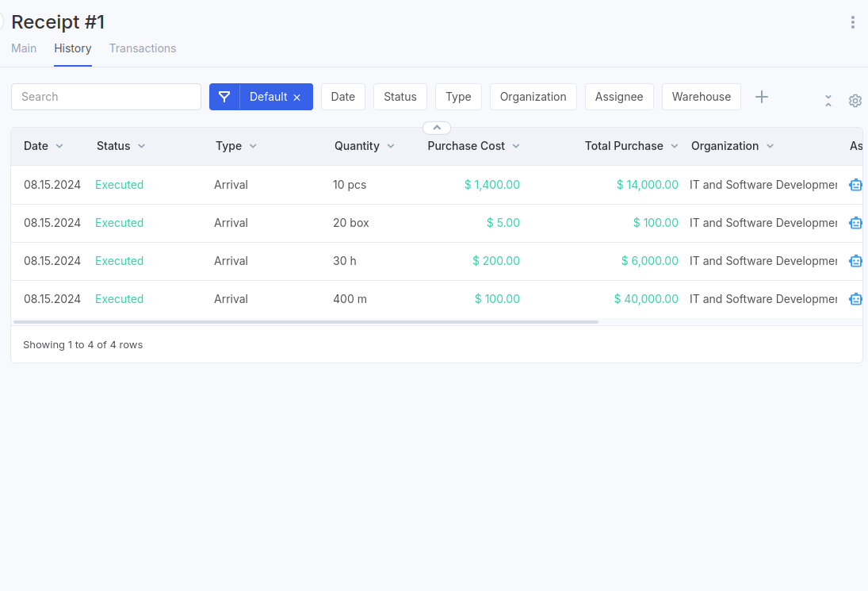
Task: Expand the Purchase Cost column menu
Action: [x=516, y=146]
